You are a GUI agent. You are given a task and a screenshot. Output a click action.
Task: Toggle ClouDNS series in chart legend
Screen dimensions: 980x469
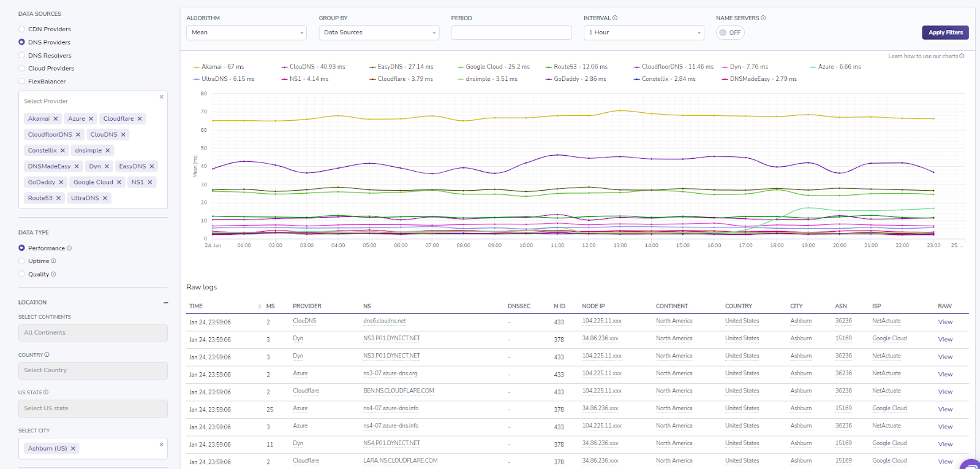tap(313, 67)
